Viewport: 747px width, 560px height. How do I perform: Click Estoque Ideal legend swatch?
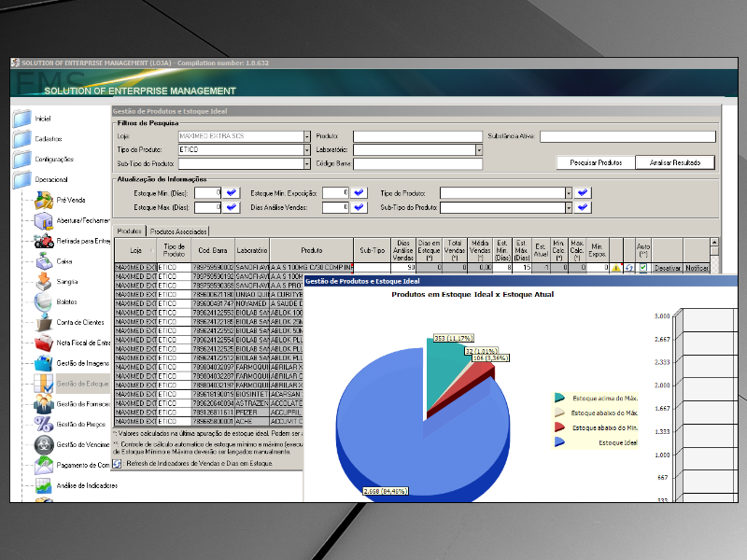coord(559,441)
